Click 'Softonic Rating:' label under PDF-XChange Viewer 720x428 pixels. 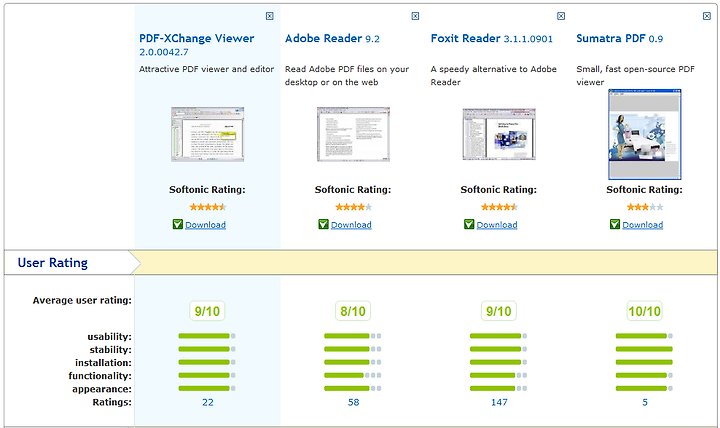207,190
